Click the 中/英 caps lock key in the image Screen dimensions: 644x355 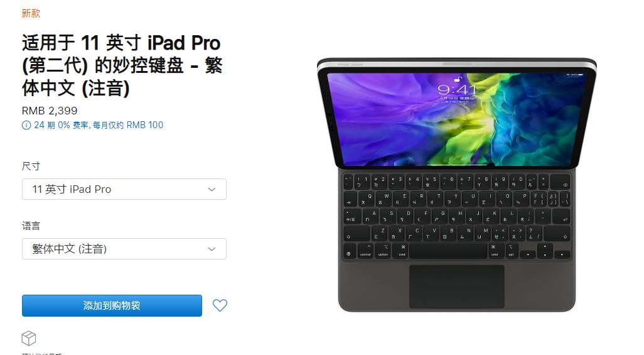[352, 217]
